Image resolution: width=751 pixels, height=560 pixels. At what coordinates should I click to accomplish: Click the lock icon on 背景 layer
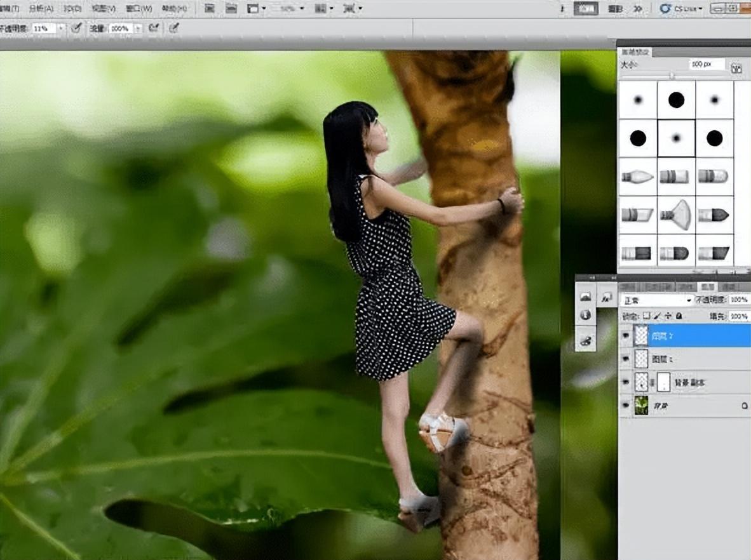744,406
